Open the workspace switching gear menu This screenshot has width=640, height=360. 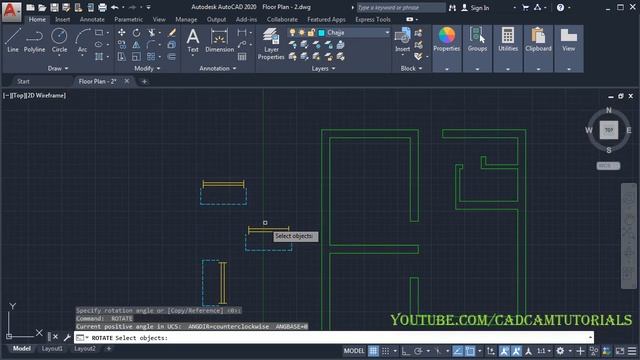coord(560,351)
